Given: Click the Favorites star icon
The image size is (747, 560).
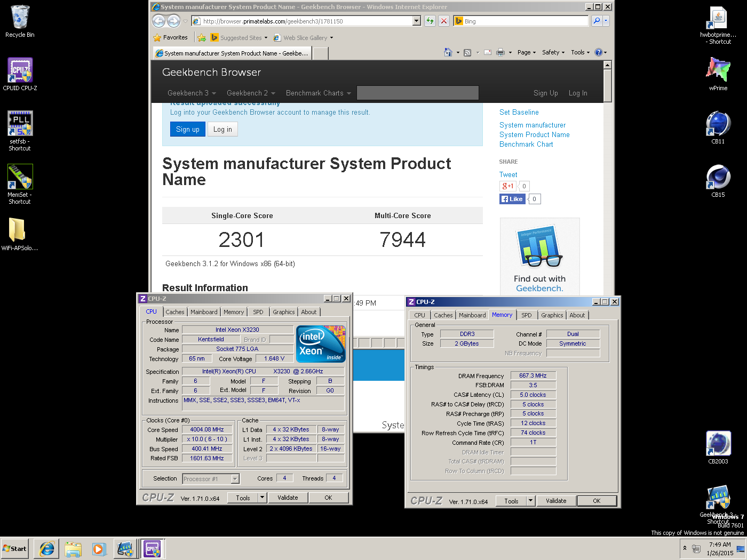Looking at the screenshot, I should [157, 38].
